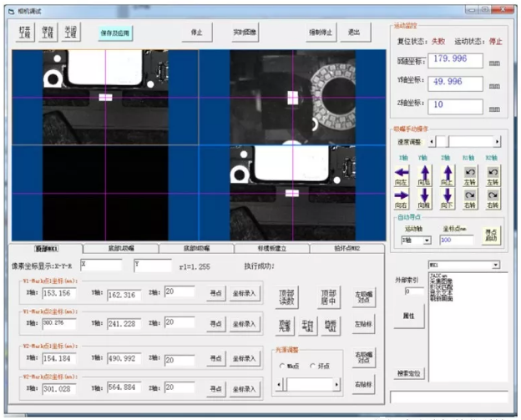
Task: Click the R1-axis 左转 rotate-left icon
Action: 469,171
